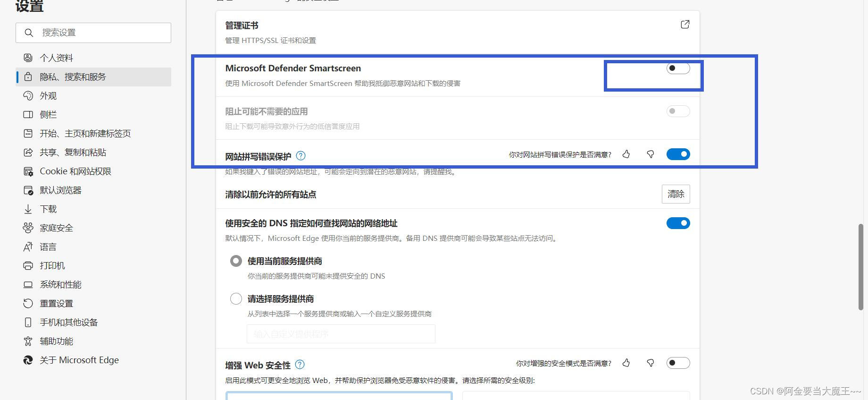Click help icon next to 增强 Web 安全性
Viewport: 868px width, 400px height.
click(300, 364)
